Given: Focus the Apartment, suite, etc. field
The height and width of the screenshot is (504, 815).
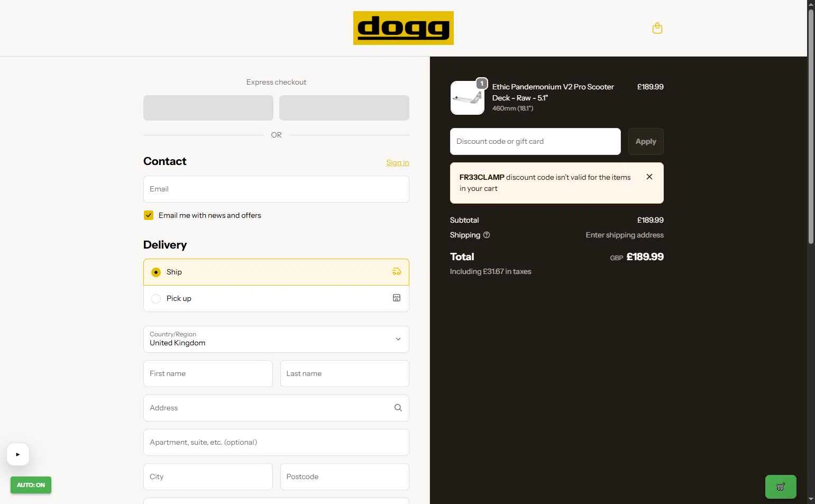Looking at the screenshot, I should click(276, 442).
